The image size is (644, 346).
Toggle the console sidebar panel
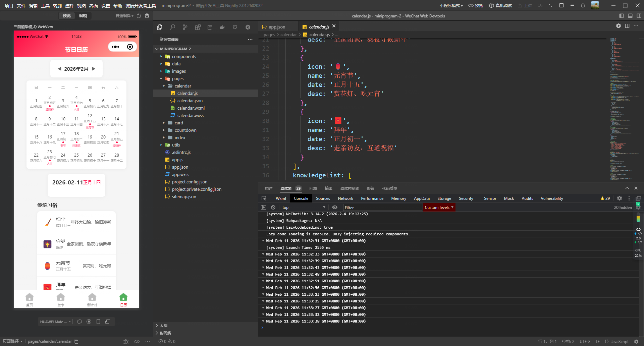click(x=264, y=208)
